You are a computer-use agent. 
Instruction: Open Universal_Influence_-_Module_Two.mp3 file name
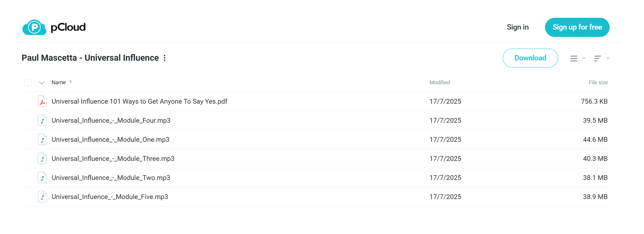point(111,178)
